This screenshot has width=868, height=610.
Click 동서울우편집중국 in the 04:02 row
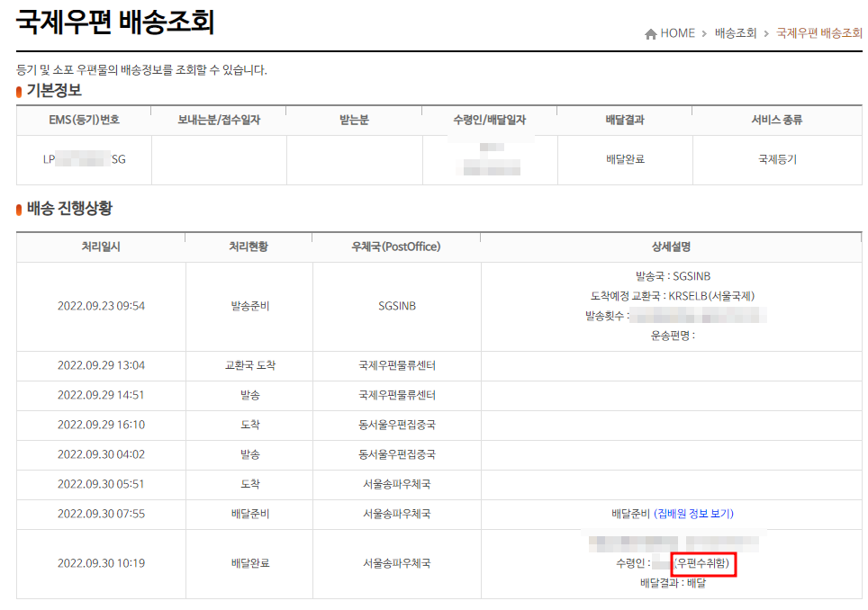[x=397, y=454]
